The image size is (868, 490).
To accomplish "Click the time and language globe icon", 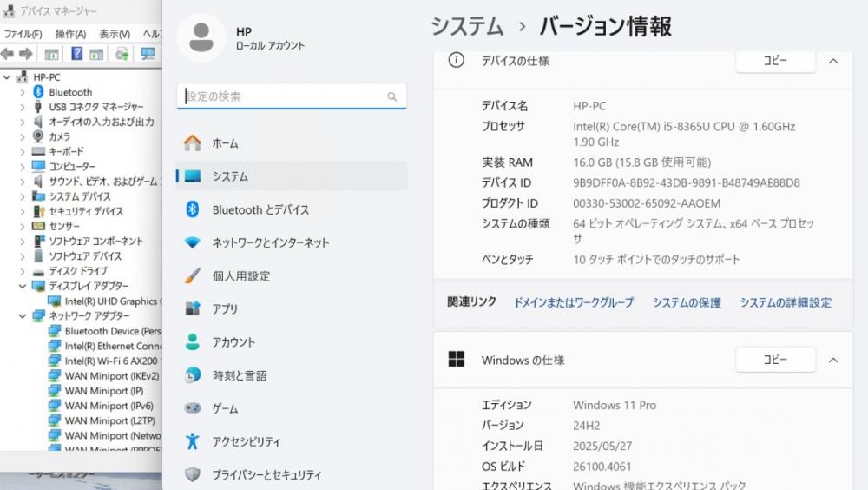I will (192, 375).
